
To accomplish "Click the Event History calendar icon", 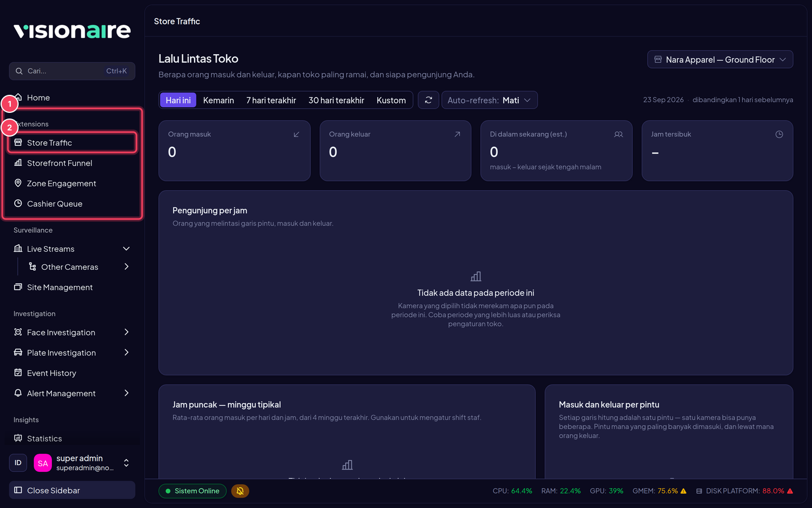I will [18, 373].
